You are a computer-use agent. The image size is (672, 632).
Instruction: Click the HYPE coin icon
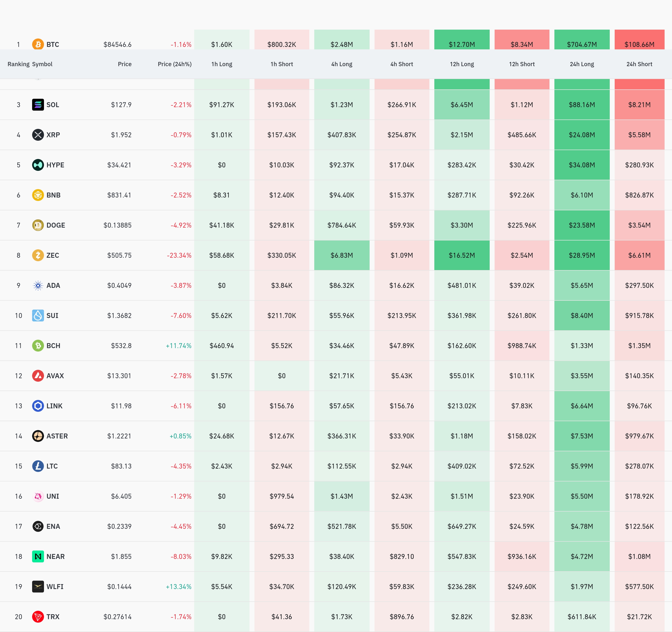[38, 165]
